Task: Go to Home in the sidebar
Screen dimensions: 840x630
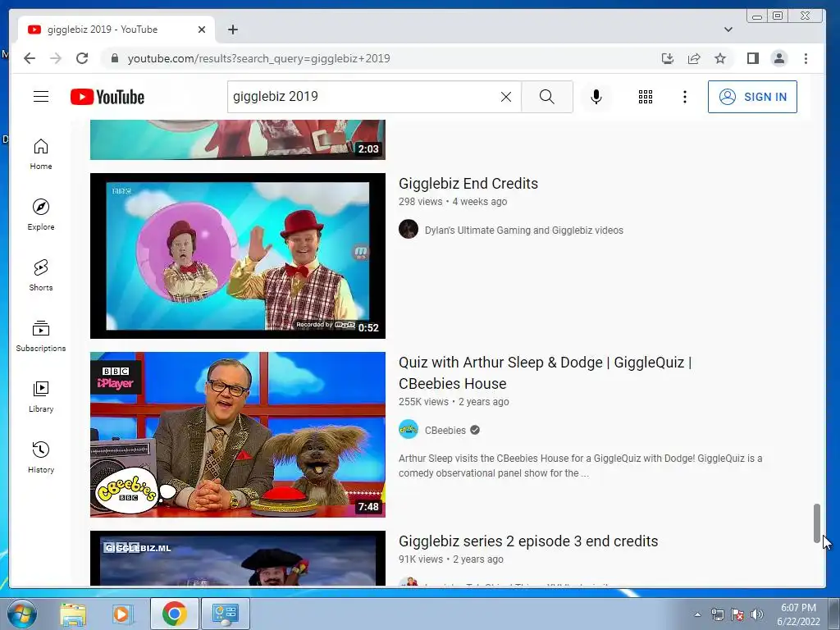Action: pyautogui.click(x=41, y=154)
